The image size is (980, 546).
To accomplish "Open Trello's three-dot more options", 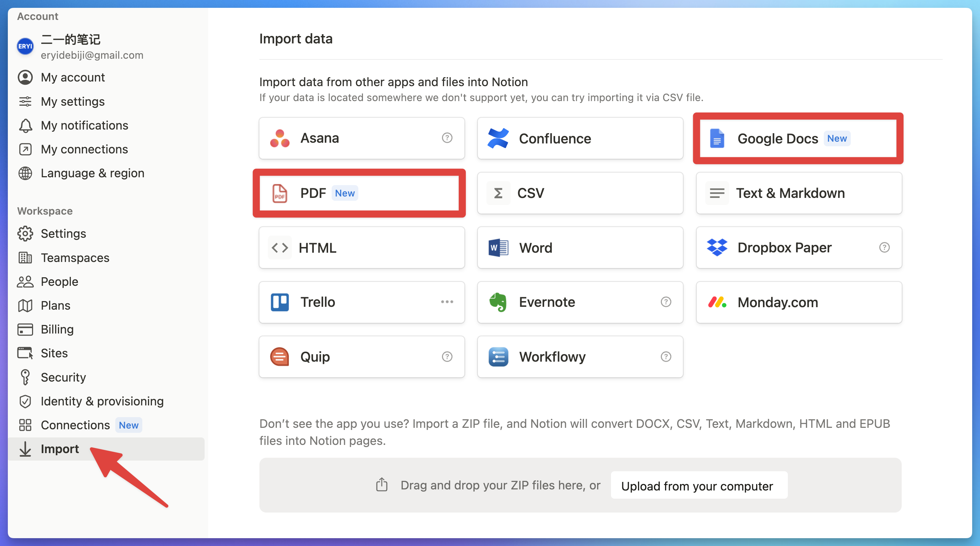I will [447, 302].
